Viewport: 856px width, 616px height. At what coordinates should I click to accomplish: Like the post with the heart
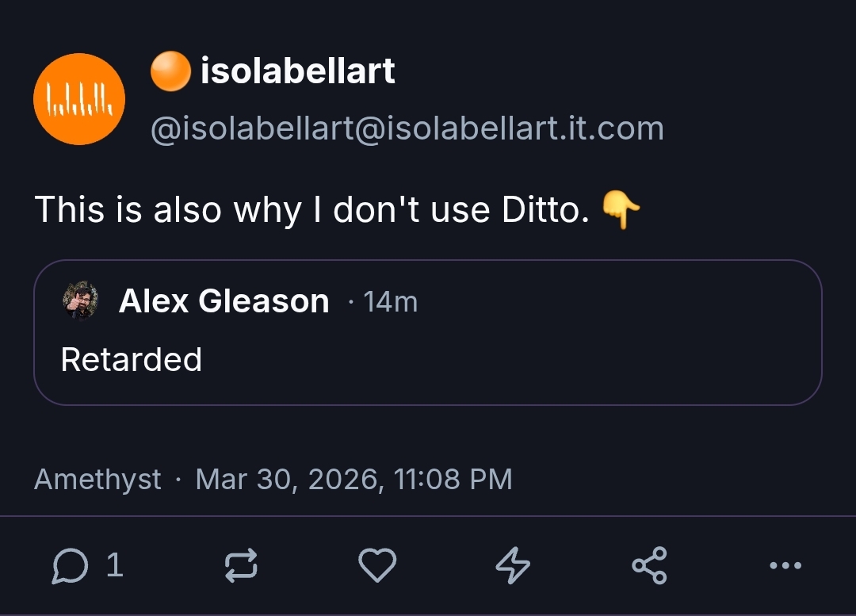pyautogui.click(x=377, y=566)
